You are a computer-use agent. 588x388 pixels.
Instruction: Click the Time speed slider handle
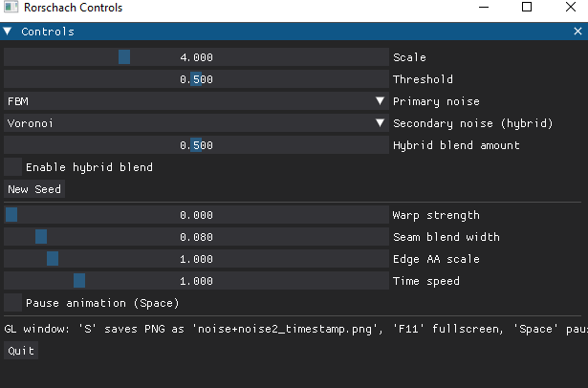point(79,281)
